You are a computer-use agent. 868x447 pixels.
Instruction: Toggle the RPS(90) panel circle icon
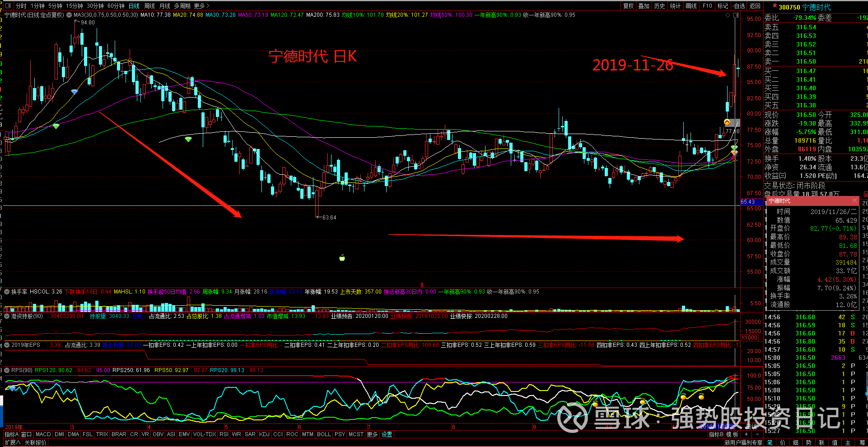[7, 370]
